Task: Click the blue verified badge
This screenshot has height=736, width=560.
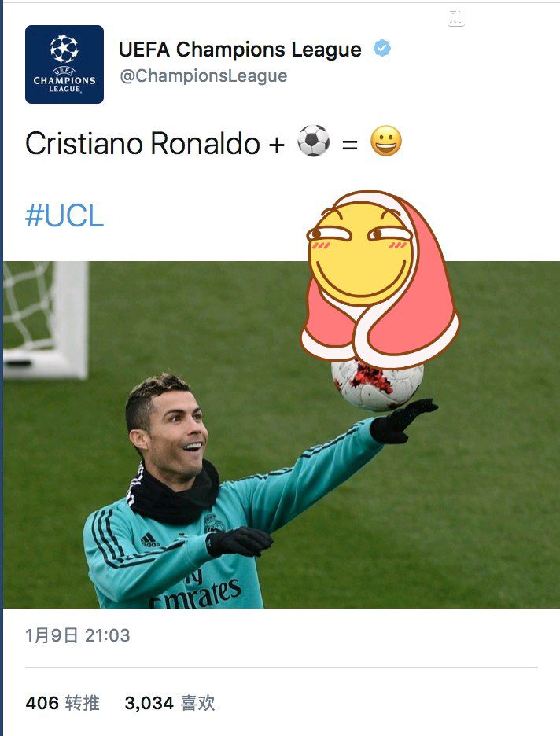Action: 382,48
